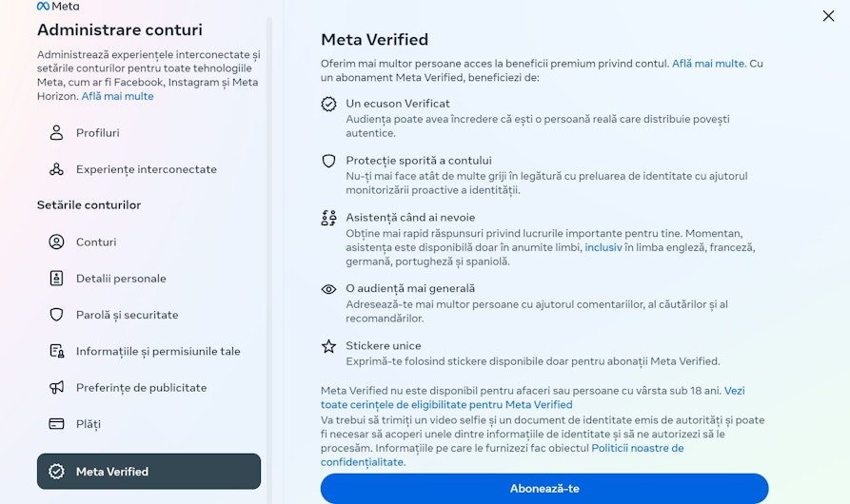Click the Preferințe de publicitate megaphone icon

click(56, 388)
